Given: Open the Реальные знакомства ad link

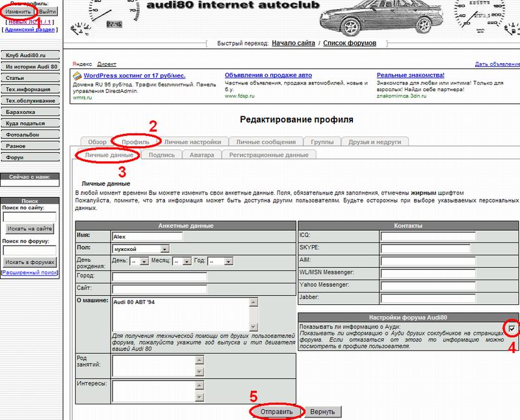Looking at the screenshot, I should pyautogui.click(x=411, y=75).
